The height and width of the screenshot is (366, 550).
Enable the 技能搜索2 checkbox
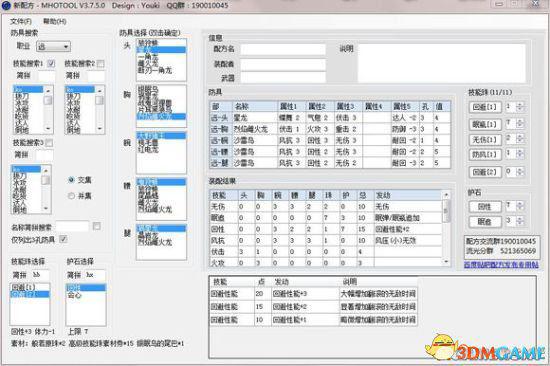click(x=101, y=64)
